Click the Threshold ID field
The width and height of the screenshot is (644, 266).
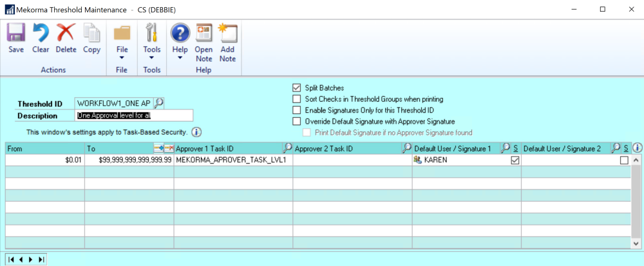pos(114,104)
